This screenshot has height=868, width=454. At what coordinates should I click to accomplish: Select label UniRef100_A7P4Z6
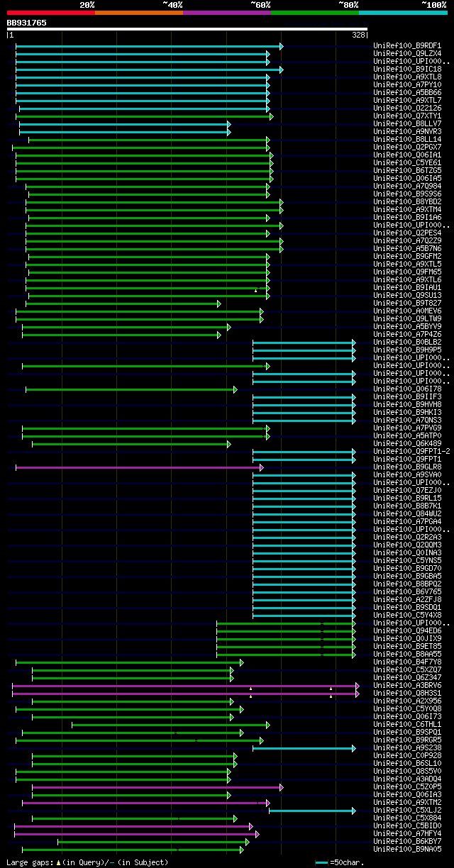click(x=407, y=335)
